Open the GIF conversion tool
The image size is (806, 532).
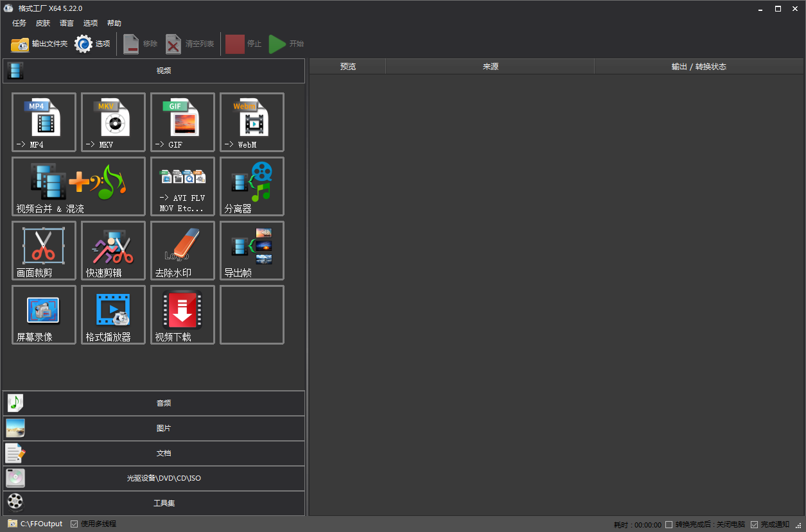coord(182,122)
